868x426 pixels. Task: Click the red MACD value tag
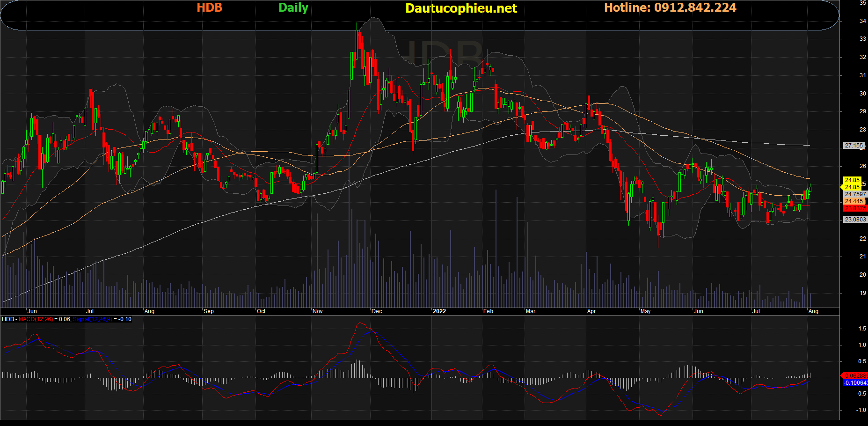tap(855, 376)
